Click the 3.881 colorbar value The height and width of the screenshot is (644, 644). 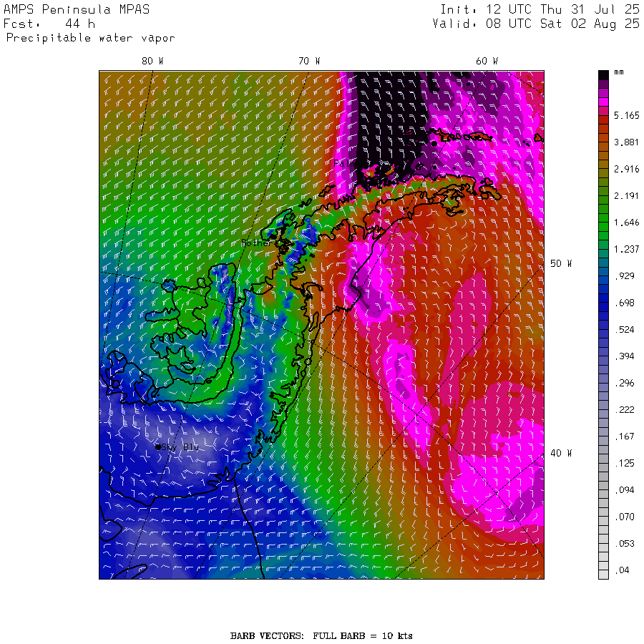[626, 142]
